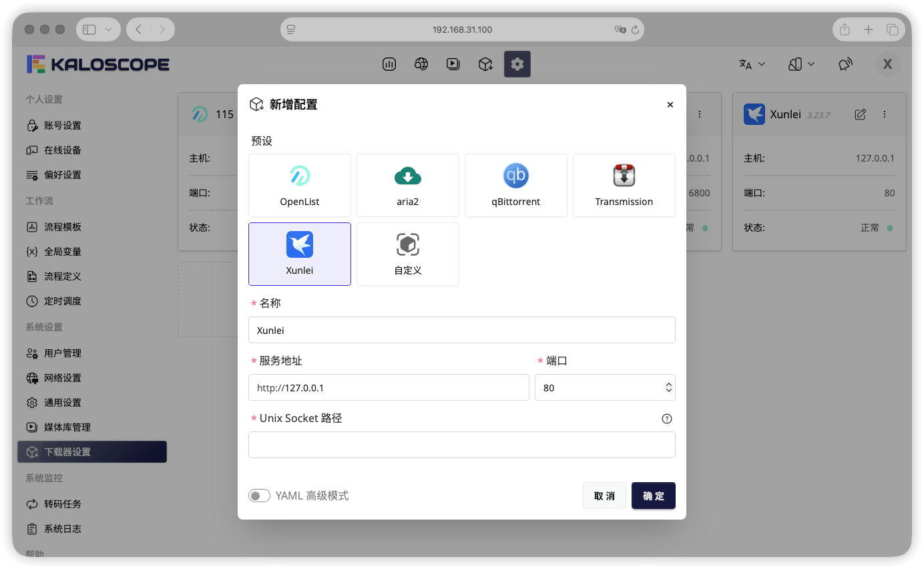
Task: Open 定时调度 in sidebar
Action: [92, 301]
